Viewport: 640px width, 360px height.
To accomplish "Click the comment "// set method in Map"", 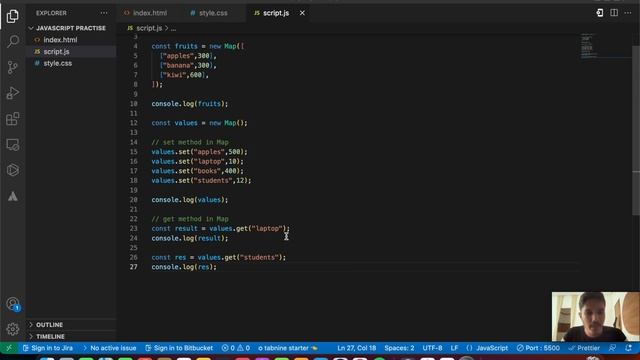I will [x=190, y=142].
